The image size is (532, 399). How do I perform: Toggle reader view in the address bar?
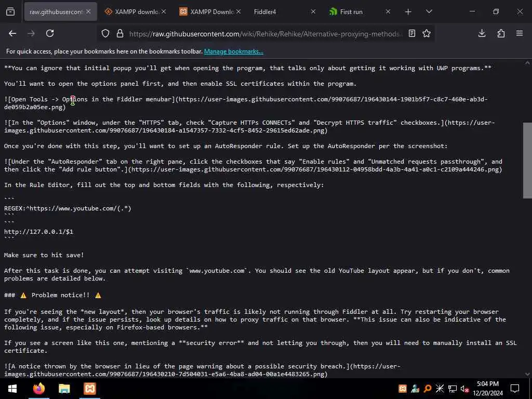[x=412, y=34]
